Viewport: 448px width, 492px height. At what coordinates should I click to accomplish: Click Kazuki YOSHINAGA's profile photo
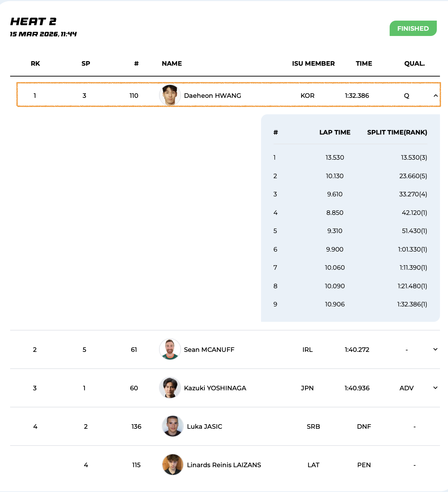(170, 388)
